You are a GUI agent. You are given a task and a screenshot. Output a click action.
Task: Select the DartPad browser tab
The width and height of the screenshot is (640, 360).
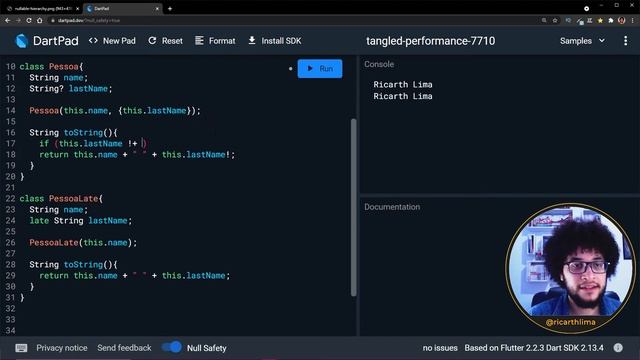122,9
